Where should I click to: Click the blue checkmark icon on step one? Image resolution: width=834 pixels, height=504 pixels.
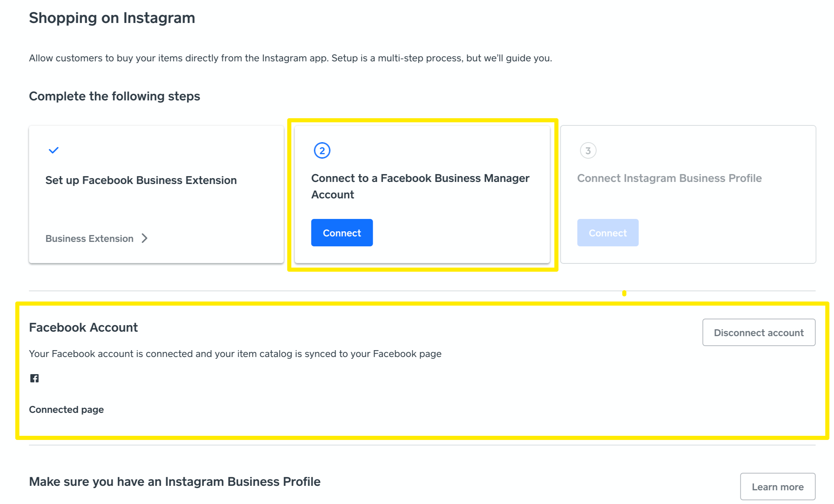53,150
